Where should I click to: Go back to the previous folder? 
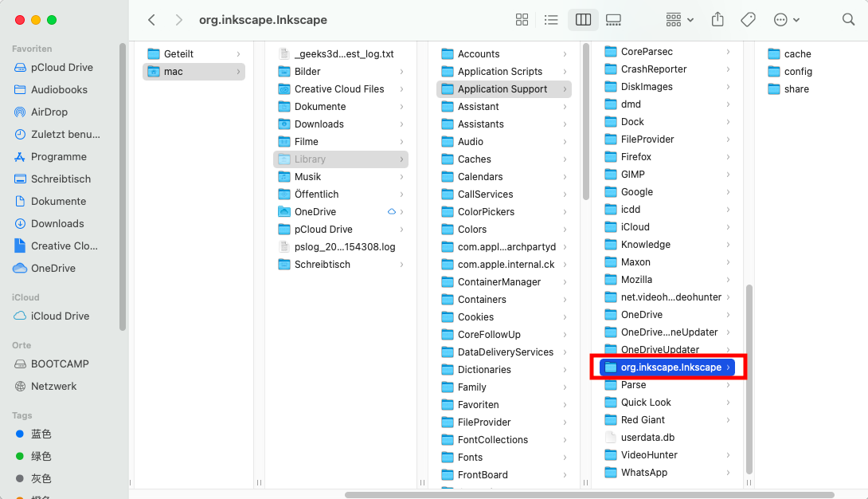[151, 20]
